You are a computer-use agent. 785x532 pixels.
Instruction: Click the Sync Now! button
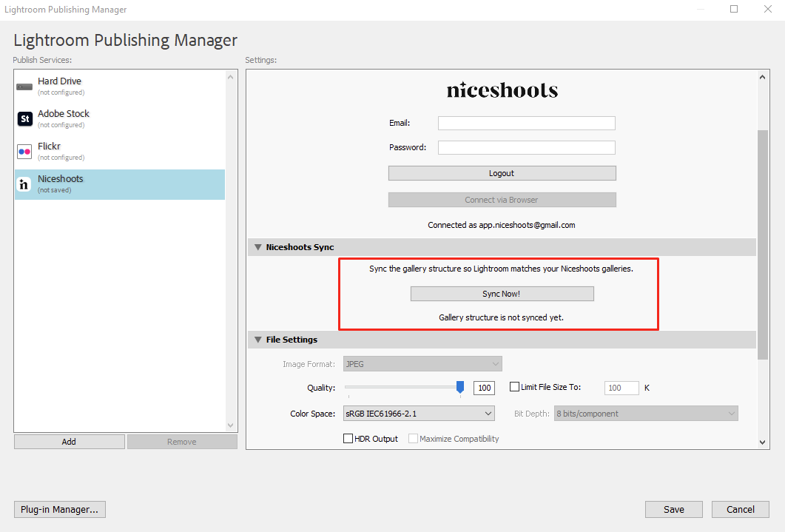(x=502, y=294)
